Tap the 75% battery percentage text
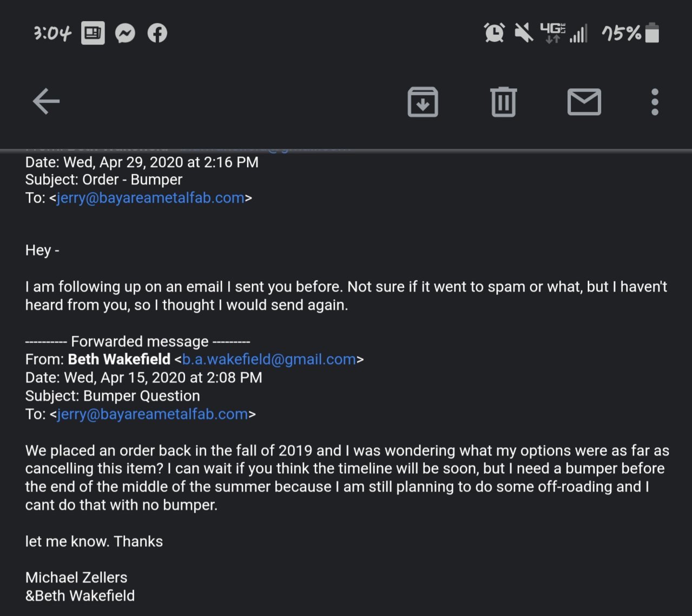Image resolution: width=692 pixels, height=616 pixels. pos(621,34)
